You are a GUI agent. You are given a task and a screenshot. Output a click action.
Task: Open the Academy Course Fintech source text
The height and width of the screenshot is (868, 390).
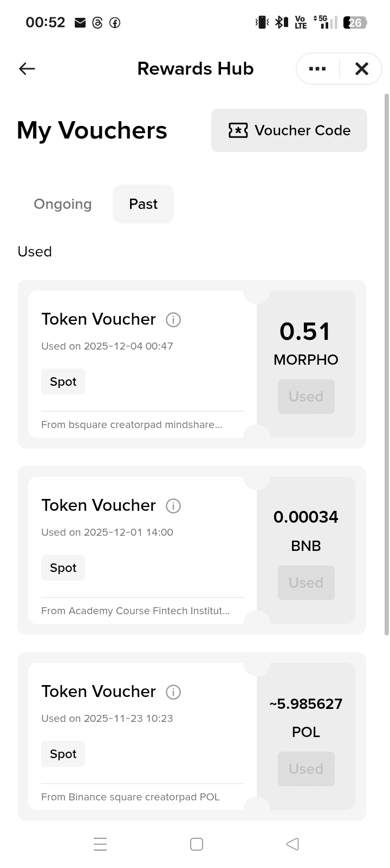(x=135, y=611)
